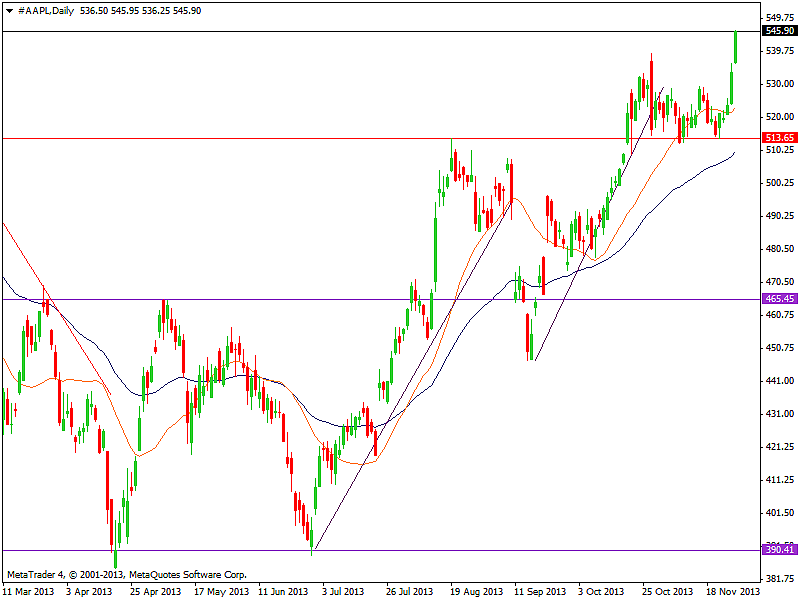The image size is (800, 600).
Task: Click the purple horizontal support line at 390.41
Action: pyautogui.click(x=450, y=550)
